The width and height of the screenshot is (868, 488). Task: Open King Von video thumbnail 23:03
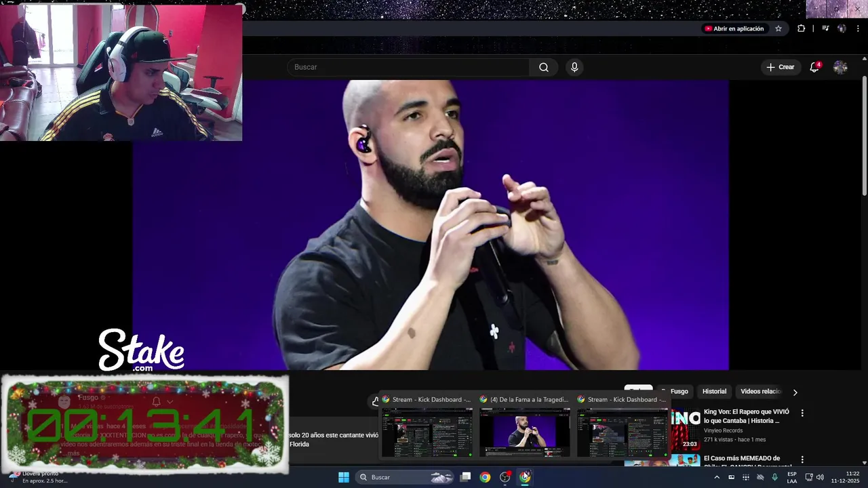pyautogui.click(x=685, y=430)
